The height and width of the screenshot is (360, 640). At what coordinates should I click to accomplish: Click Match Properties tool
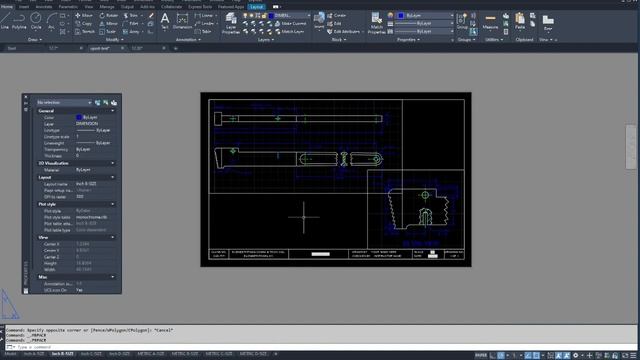click(x=376, y=23)
